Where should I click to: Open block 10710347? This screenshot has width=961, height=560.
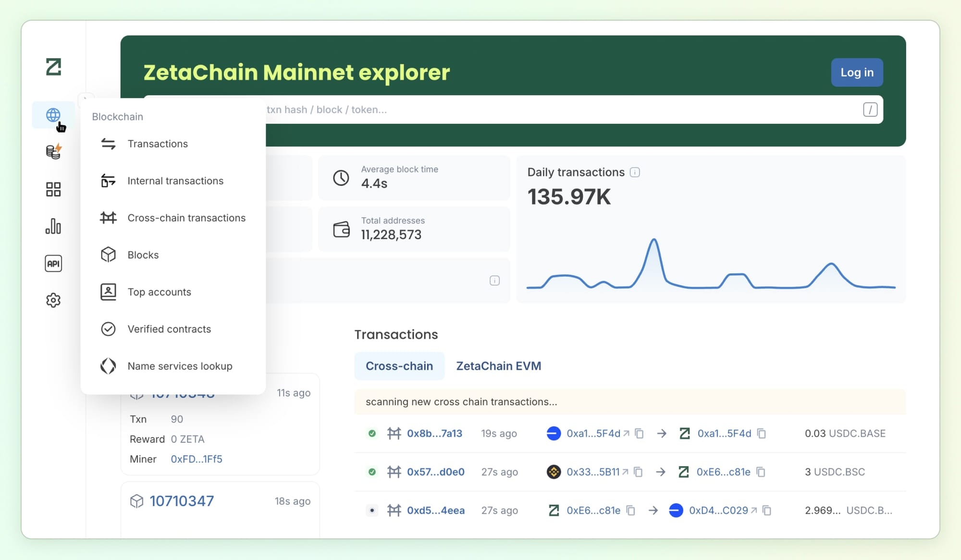click(x=182, y=501)
